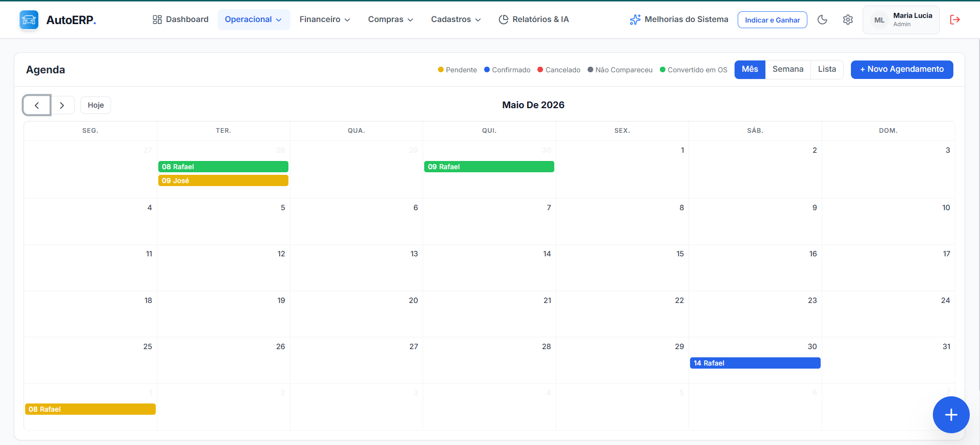This screenshot has width=980, height=445.
Task: Click Indicar e Ganhar button
Action: (773, 20)
